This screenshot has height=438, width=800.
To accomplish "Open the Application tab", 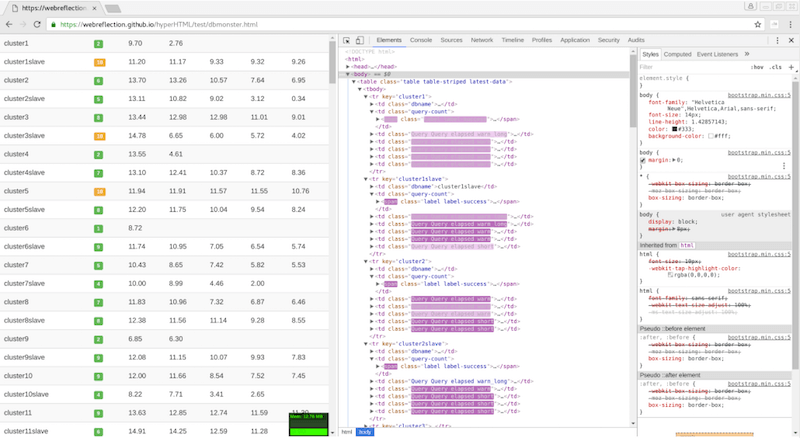I will (x=575, y=40).
